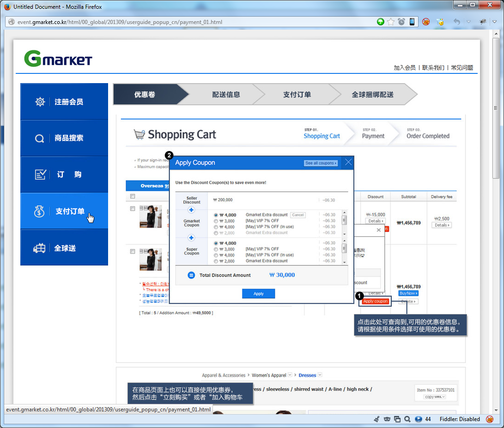Open the Dresses breadcrumb dropdown

click(x=320, y=375)
